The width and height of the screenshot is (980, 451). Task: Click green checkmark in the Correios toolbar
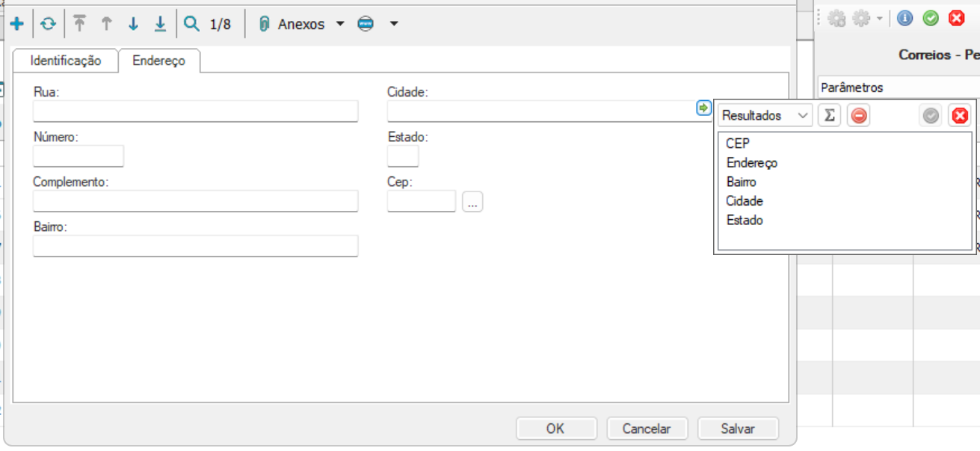[931, 19]
